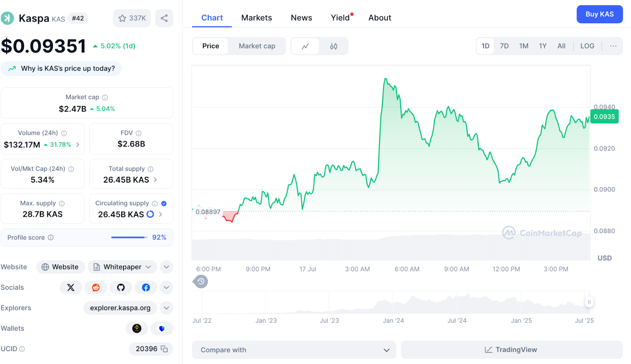Click the #42 rank badge

tap(78, 18)
